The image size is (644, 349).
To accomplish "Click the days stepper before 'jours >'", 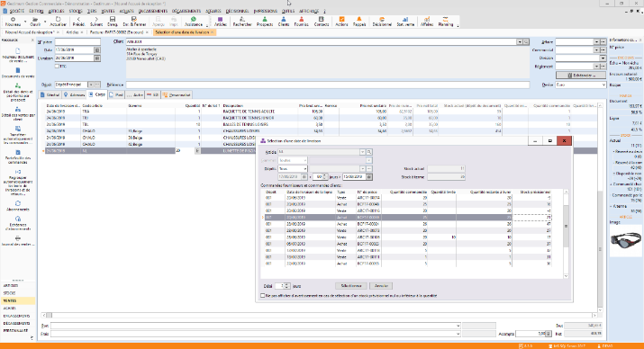I will 325,177.
